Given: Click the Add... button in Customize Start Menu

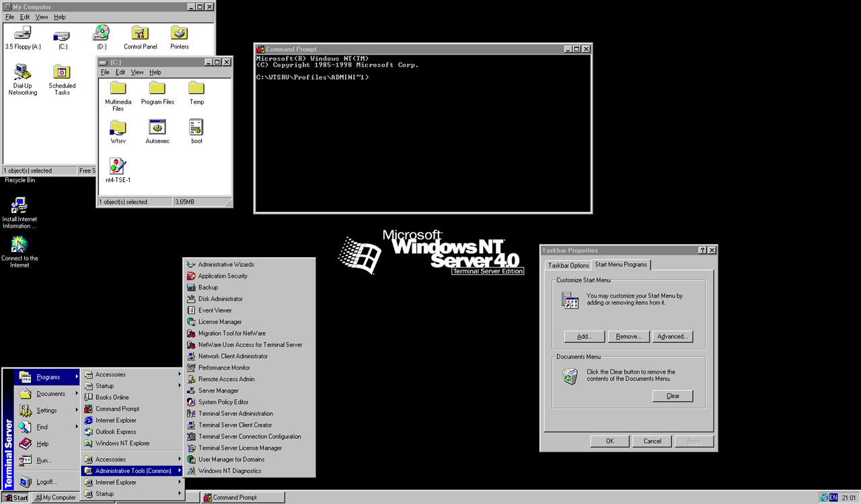Looking at the screenshot, I should [584, 337].
